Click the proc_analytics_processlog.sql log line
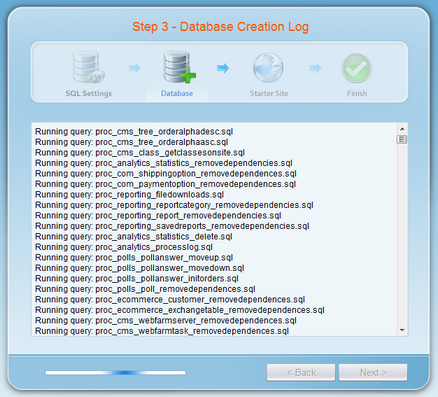 point(124,247)
